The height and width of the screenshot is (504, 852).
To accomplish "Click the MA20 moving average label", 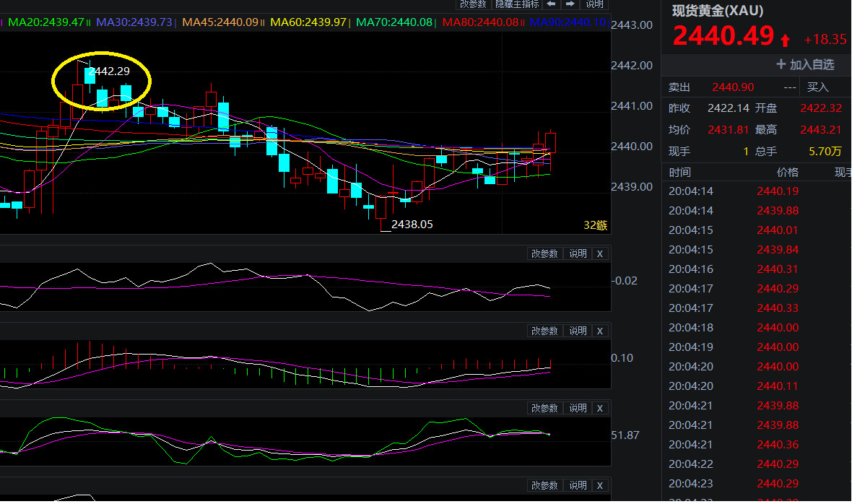I will click(46, 22).
